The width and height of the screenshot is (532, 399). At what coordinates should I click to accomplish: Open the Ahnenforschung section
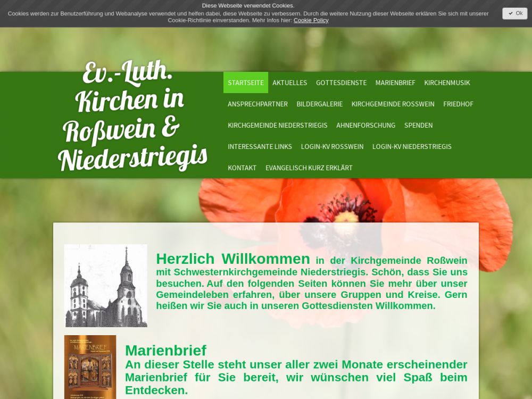pyautogui.click(x=365, y=125)
